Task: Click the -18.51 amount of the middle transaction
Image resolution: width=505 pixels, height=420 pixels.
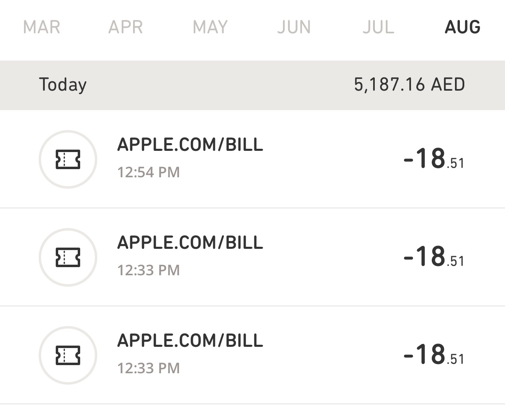Action: click(433, 257)
